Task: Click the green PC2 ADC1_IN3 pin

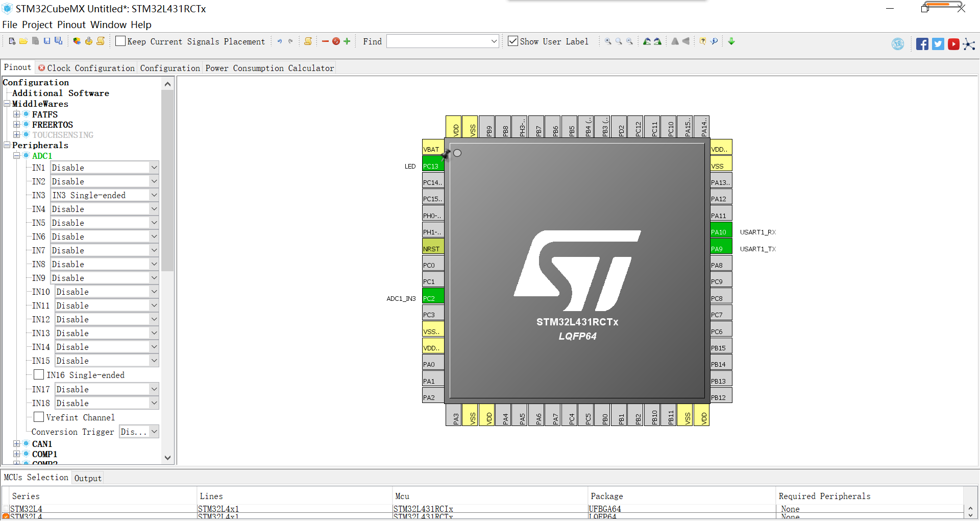Action: (433, 296)
